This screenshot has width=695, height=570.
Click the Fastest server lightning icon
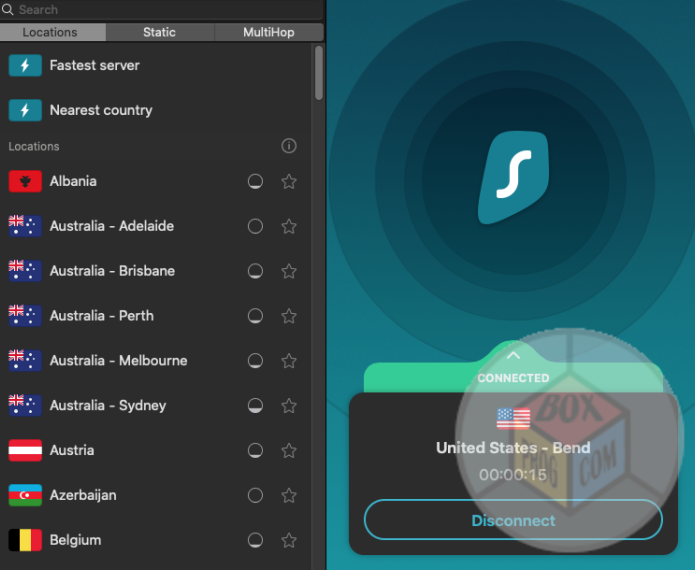(x=25, y=66)
